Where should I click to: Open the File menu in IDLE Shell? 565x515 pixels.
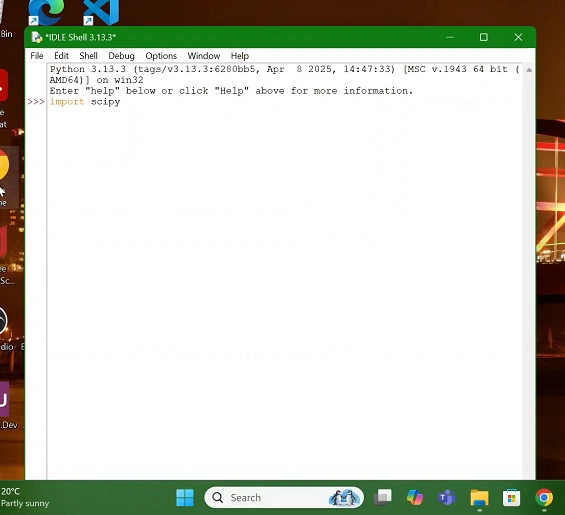coord(37,56)
